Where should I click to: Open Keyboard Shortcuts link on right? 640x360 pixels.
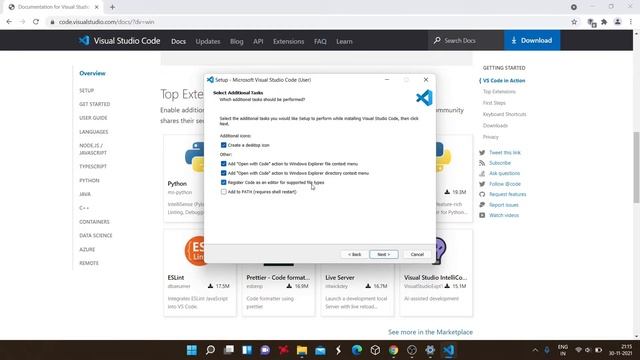tap(504, 114)
